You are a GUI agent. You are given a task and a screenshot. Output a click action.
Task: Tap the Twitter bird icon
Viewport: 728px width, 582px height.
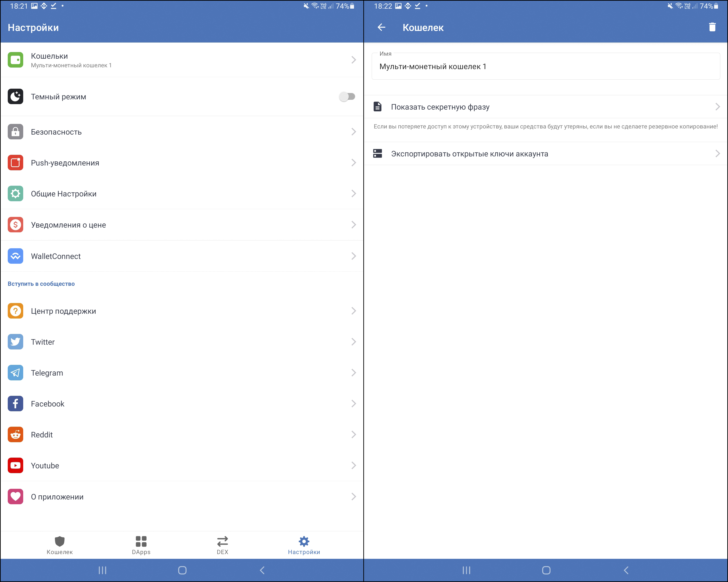[x=15, y=342]
